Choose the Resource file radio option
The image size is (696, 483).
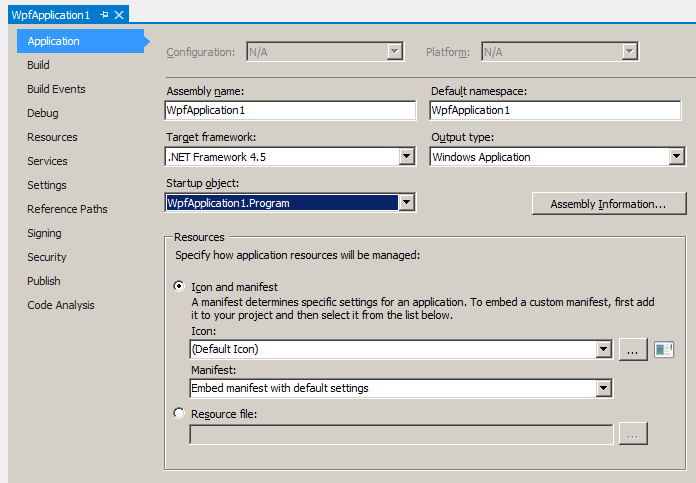click(180, 413)
